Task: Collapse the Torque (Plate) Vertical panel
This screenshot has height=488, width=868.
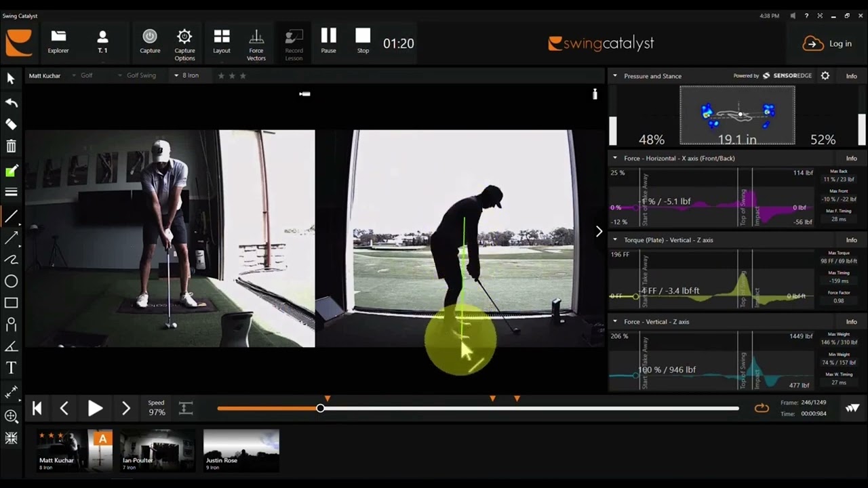Action: pyautogui.click(x=615, y=240)
